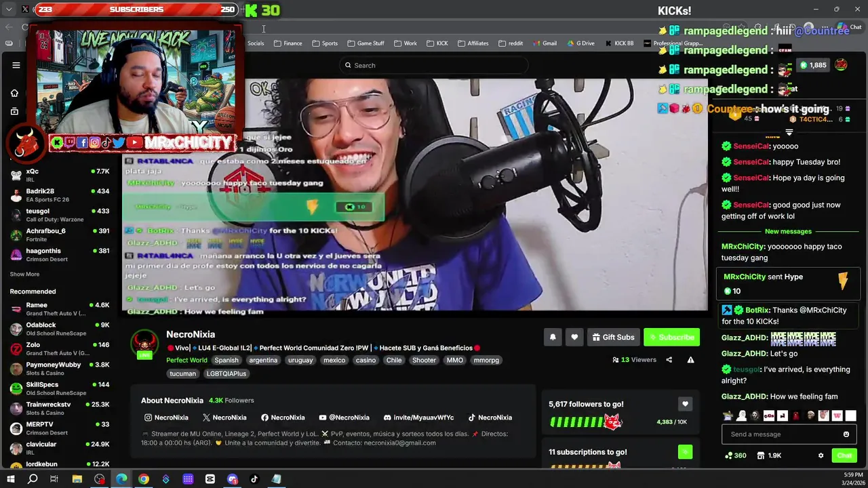Click the uruguay tag

click(x=300, y=361)
